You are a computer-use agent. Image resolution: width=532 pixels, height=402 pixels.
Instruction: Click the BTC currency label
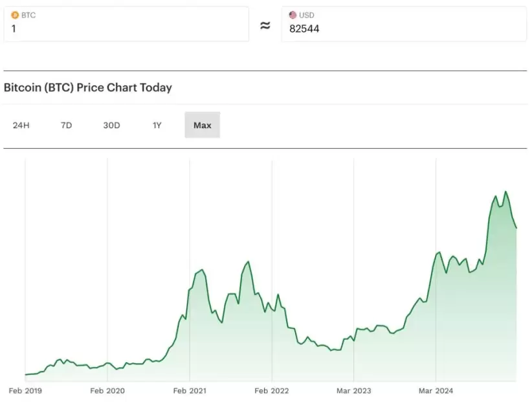point(28,15)
